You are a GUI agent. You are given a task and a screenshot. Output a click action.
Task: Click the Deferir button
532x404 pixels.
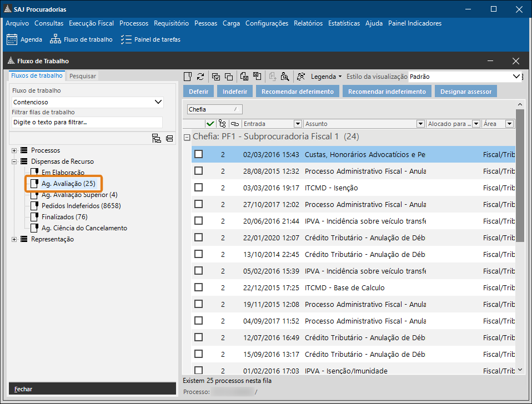198,92
